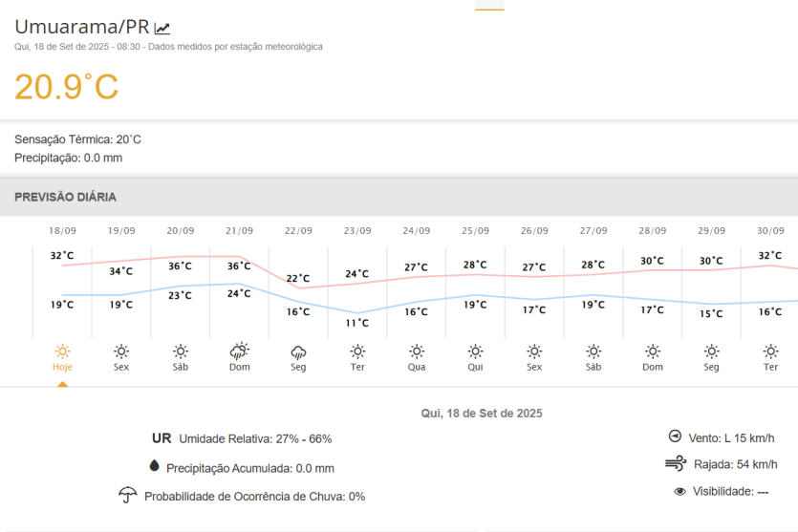This screenshot has width=798, height=532.
Task: Click the sunny icon for Qui 25/09
Action: point(475,351)
